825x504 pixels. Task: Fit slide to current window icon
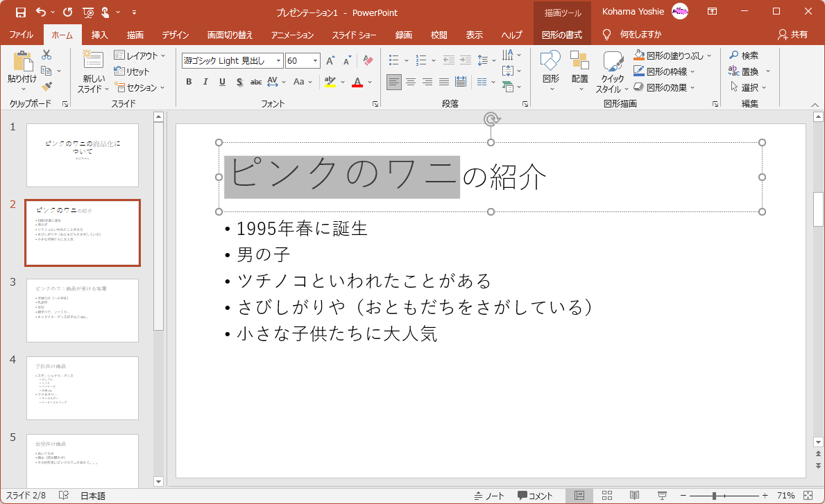[808, 496]
